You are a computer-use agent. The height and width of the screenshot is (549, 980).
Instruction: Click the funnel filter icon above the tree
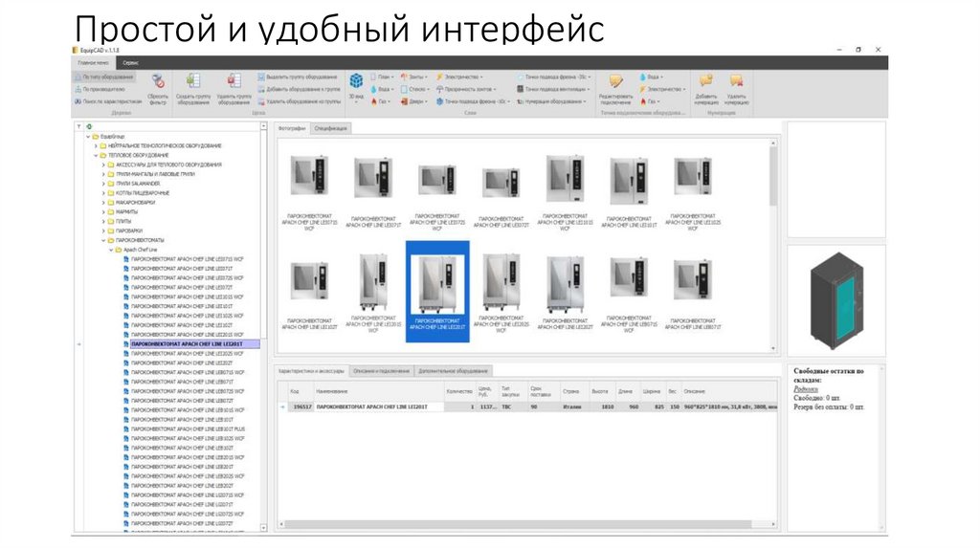(x=78, y=126)
